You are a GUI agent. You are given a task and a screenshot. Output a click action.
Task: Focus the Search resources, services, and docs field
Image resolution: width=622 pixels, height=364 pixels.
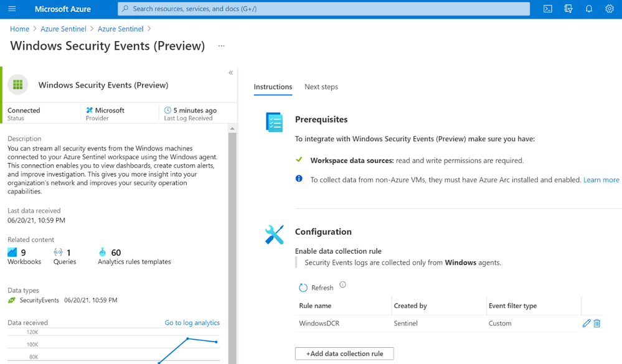click(x=324, y=9)
